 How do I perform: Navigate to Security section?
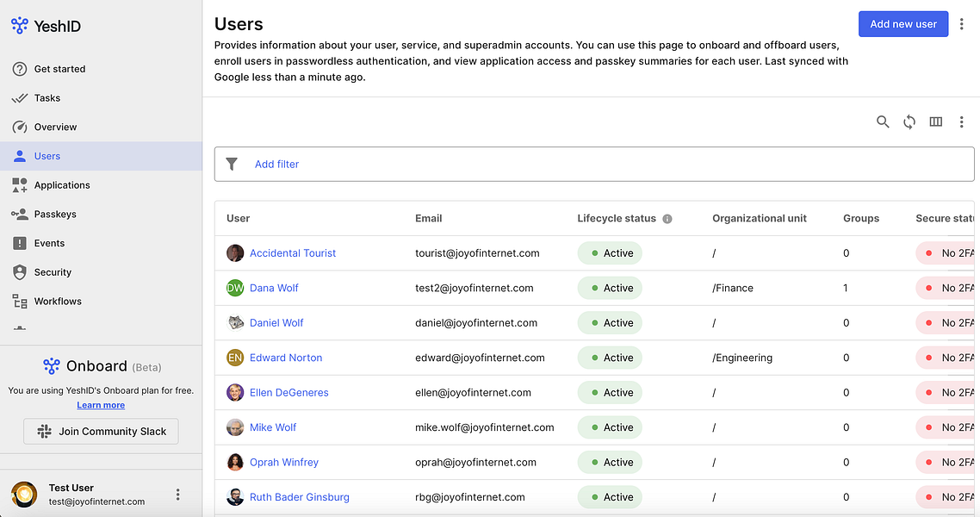tap(53, 272)
